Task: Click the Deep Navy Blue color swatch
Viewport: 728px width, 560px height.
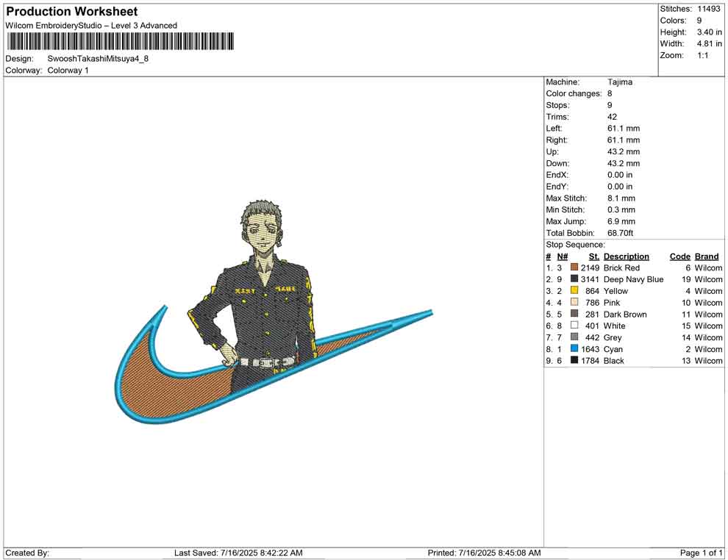Action: coord(574,279)
